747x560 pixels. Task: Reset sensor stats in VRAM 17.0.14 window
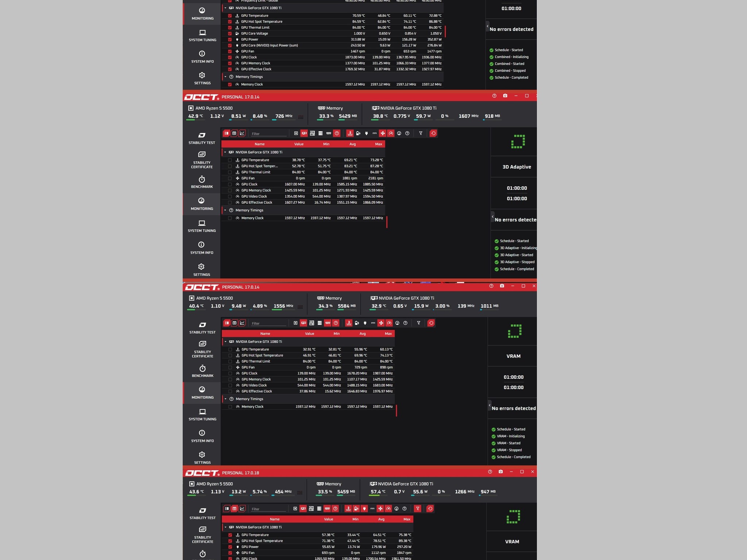click(x=431, y=323)
